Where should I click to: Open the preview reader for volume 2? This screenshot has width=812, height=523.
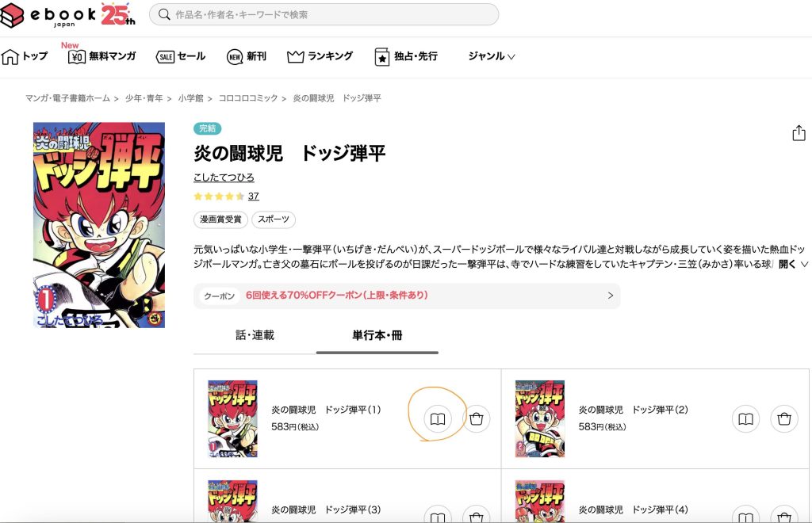(x=745, y=419)
